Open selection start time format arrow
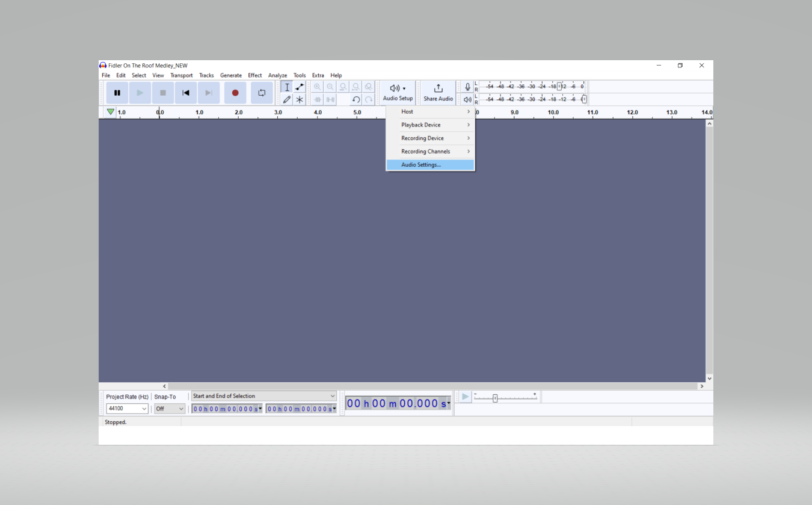Screen dimensions: 812x505 pyautogui.click(x=260, y=409)
